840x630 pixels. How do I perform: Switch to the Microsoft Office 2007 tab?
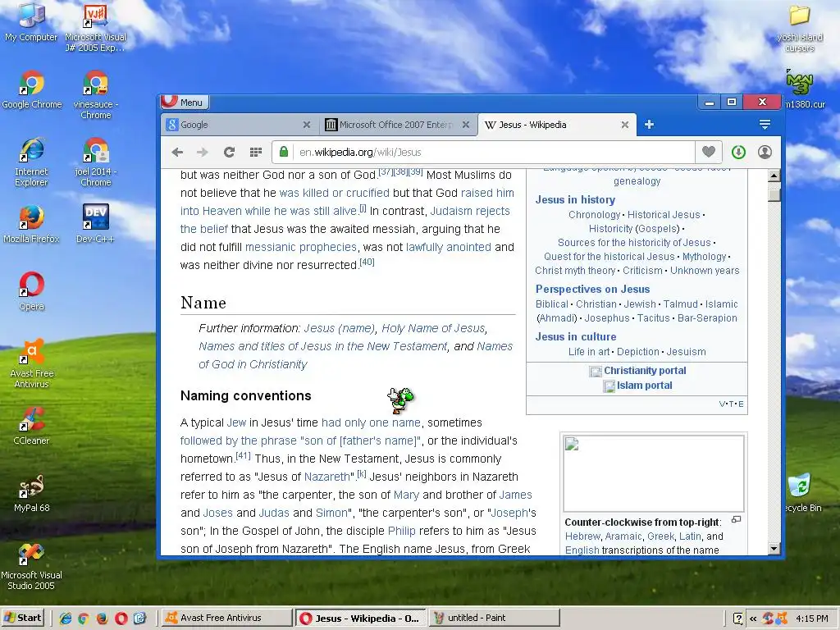tap(399, 125)
